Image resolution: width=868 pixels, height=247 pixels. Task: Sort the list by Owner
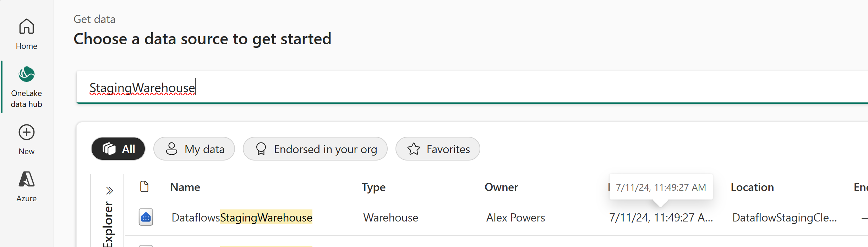[501, 187]
